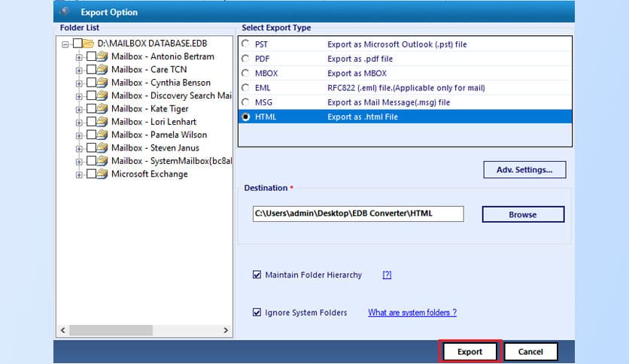Open the [?] folder hierarchy help link
The width and height of the screenshot is (629, 364).
387,275
